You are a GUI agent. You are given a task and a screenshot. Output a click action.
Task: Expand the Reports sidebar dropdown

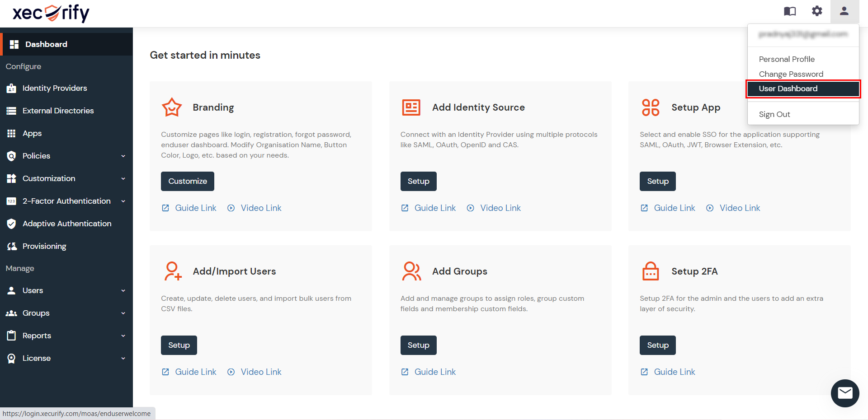123,336
